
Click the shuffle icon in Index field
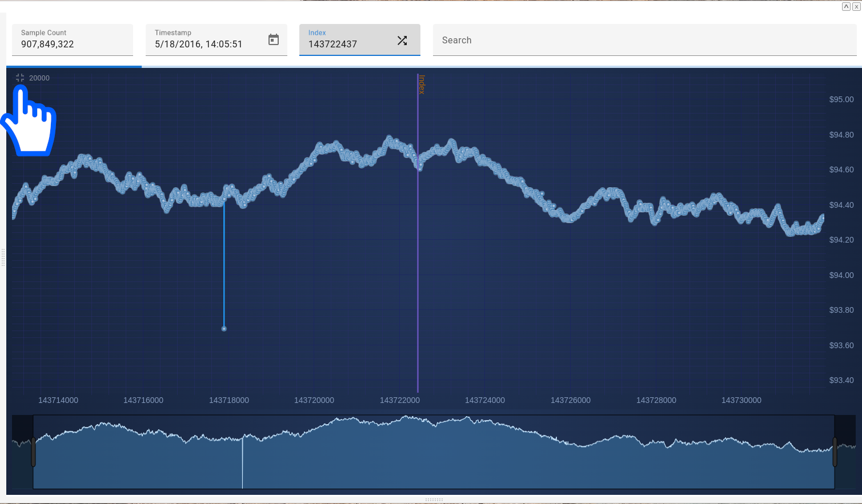(402, 41)
